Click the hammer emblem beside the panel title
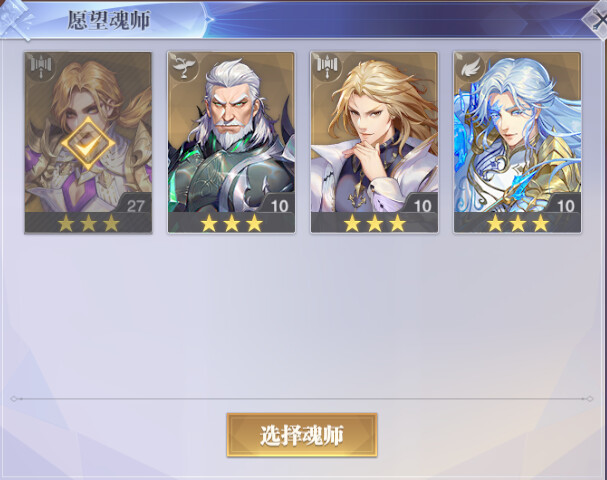This screenshot has height=480, width=607. coord(17,20)
